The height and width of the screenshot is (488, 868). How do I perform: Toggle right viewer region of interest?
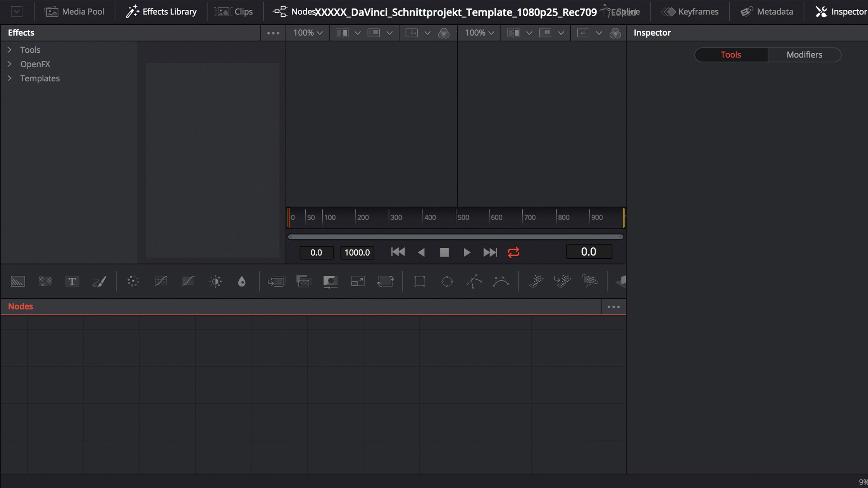click(583, 33)
